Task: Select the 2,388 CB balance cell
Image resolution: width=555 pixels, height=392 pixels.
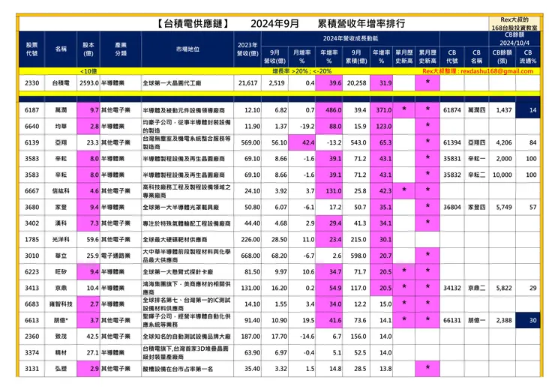Action: (x=502, y=320)
